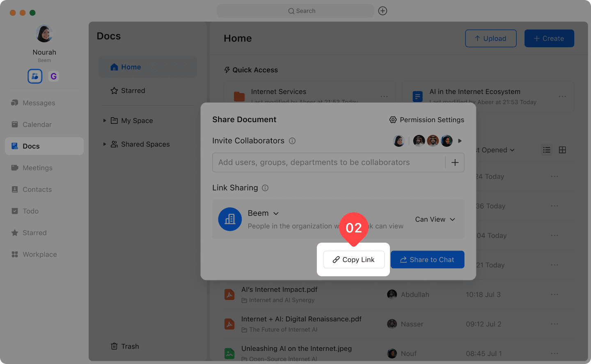Click Share to Chat button
The width and height of the screenshot is (591, 364).
point(427,260)
